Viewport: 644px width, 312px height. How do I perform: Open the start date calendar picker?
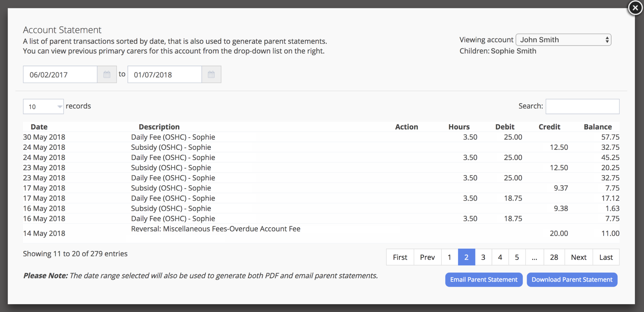(x=107, y=74)
